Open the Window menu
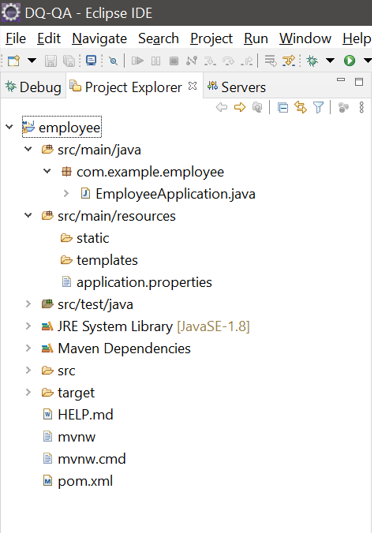Screen dimensions: 372x533 [x=305, y=38]
